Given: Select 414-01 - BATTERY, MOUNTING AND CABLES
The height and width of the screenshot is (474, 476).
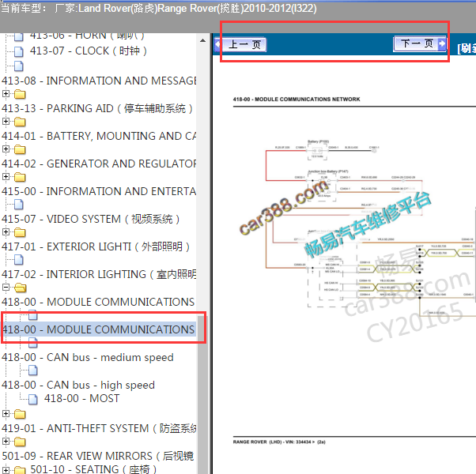Looking at the screenshot, I should [x=99, y=136].
